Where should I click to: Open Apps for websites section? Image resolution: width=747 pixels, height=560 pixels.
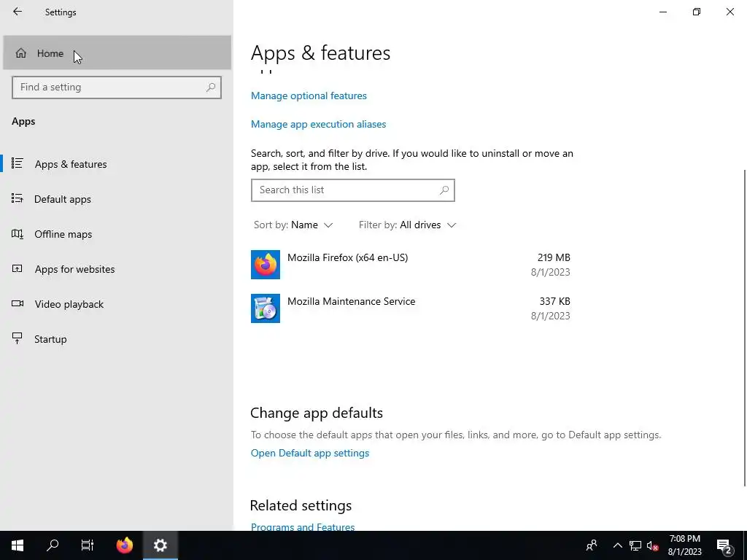pos(117,269)
